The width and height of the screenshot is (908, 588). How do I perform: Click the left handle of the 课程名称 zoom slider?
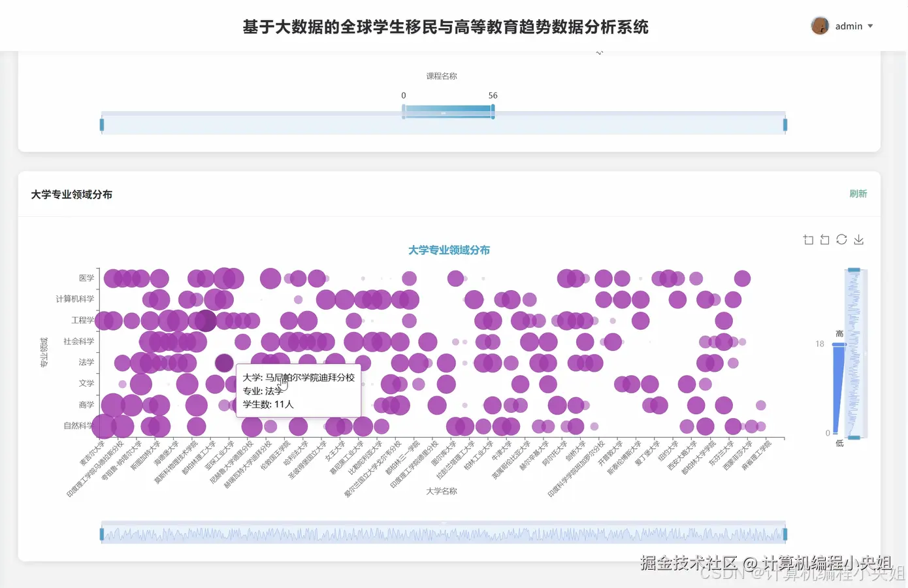102,124
